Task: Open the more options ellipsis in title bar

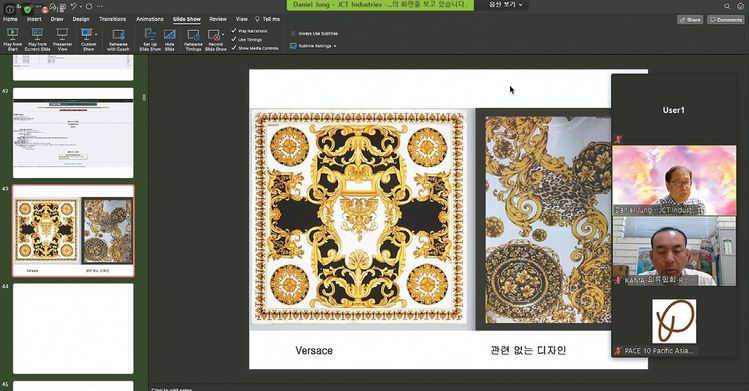Action: (x=99, y=6)
